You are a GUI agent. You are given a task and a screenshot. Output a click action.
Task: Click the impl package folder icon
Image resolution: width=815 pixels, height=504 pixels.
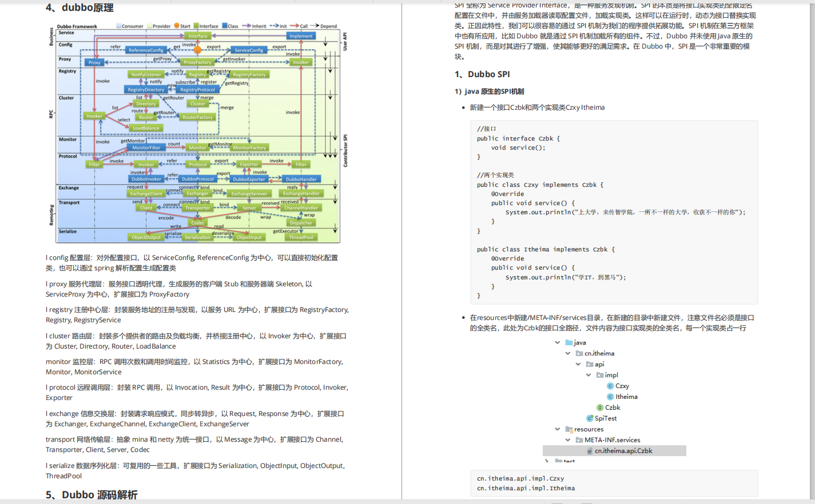(x=600, y=375)
